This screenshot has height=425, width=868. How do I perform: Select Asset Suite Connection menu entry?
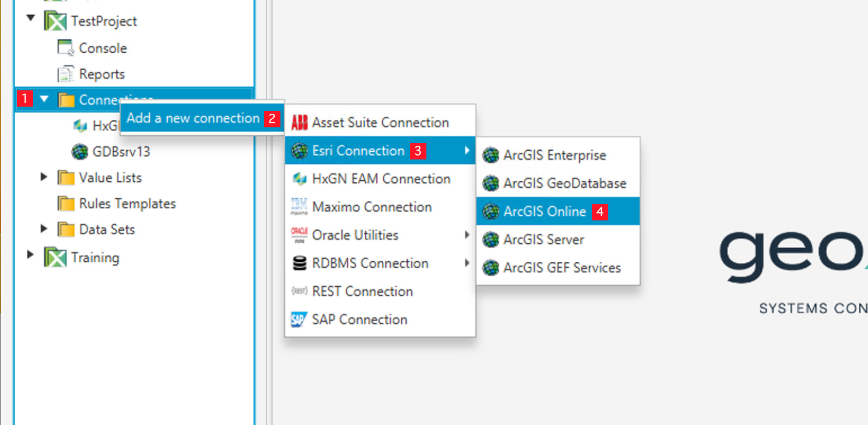click(x=380, y=123)
